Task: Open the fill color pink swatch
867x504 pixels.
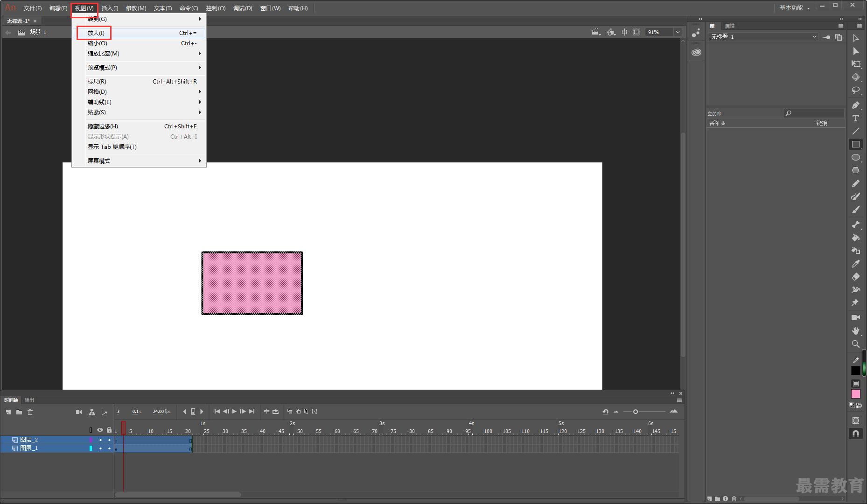Action: tap(855, 394)
